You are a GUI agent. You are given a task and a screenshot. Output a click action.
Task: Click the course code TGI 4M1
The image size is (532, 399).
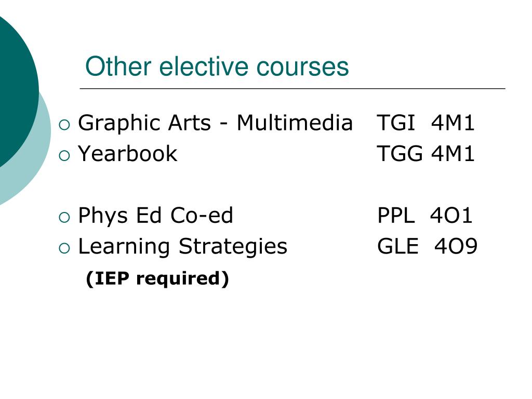point(425,123)
